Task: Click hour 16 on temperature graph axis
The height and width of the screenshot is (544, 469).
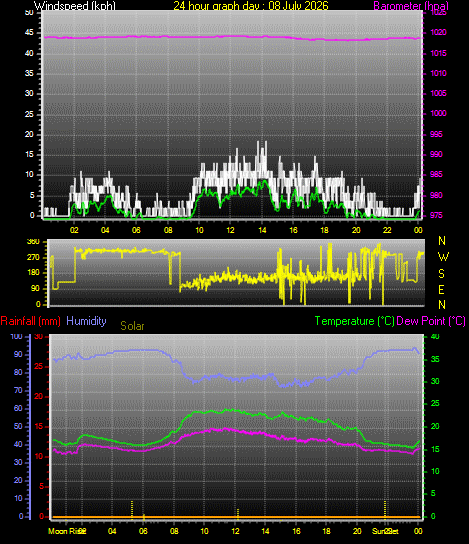Action: tap(296, 531)
